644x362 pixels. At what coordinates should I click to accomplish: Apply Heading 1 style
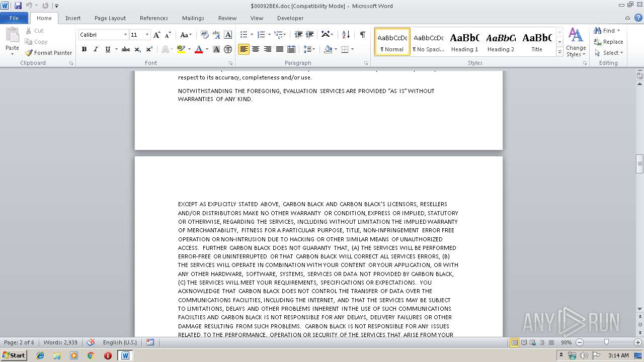(x=465, y=42)
